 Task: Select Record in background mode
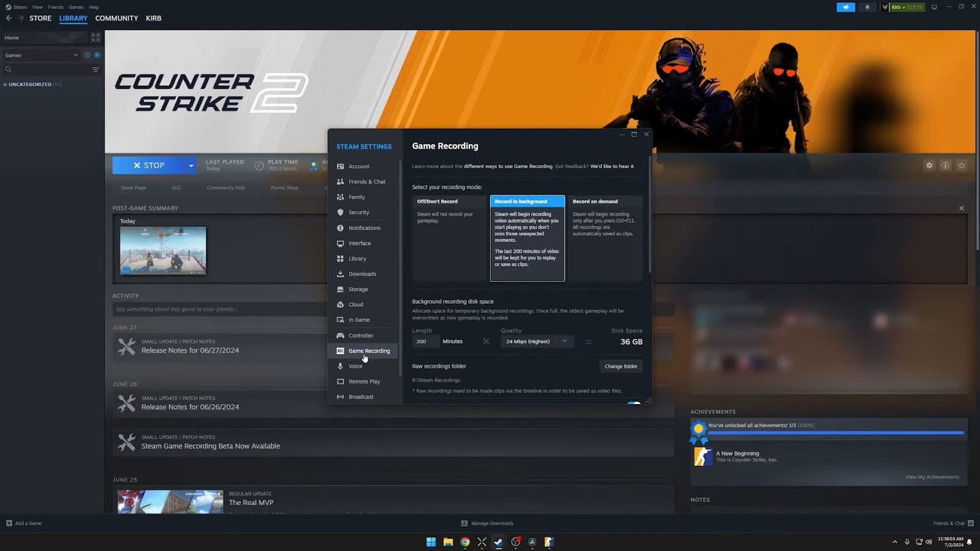[x=527, y=238]
